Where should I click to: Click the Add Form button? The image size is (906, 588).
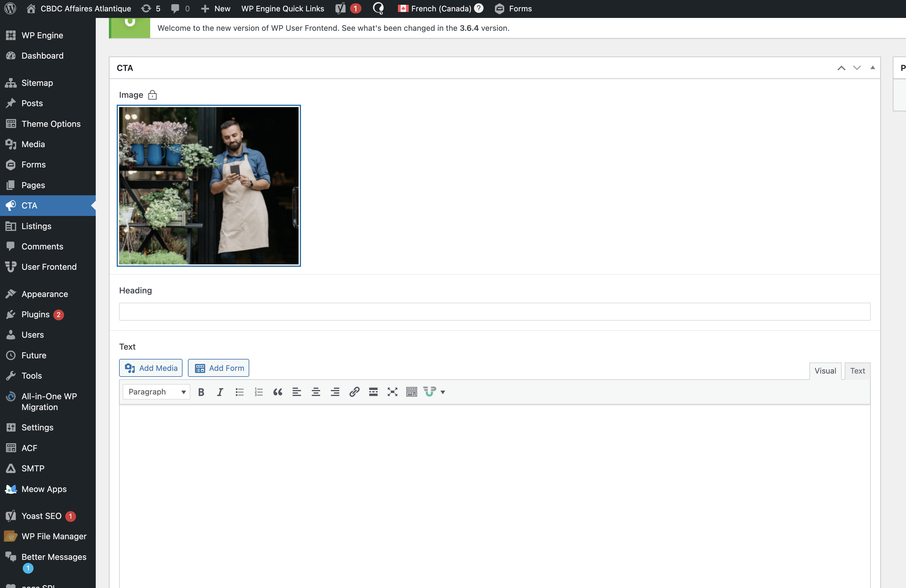point(218,368)
